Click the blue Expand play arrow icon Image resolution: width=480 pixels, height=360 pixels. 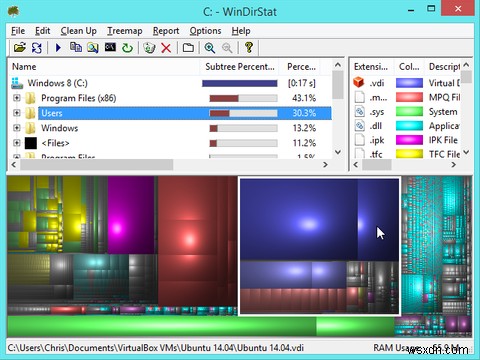pos(58,48)
